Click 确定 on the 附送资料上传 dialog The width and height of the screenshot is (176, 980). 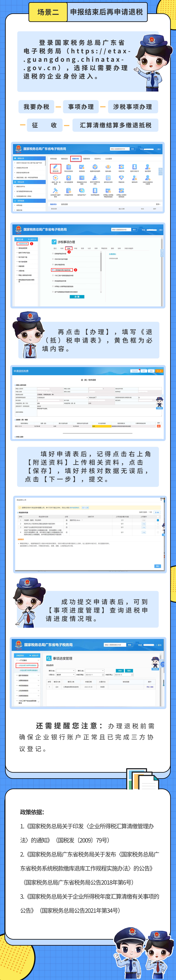pyautogui.click(x=157, y=566)
